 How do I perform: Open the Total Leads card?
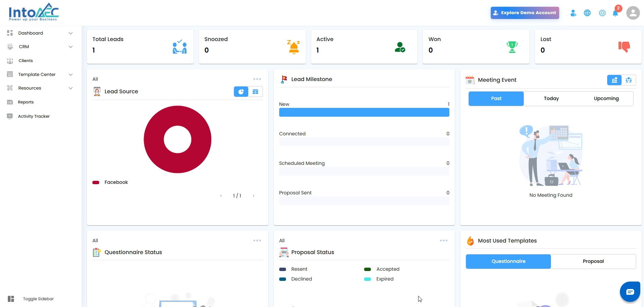tap(140, 47)
